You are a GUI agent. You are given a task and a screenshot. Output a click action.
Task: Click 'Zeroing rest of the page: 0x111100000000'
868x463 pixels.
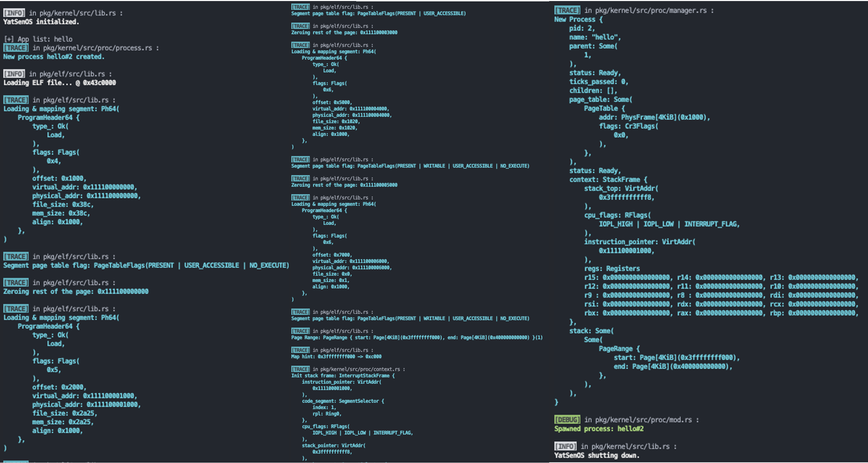pos(76,291)
